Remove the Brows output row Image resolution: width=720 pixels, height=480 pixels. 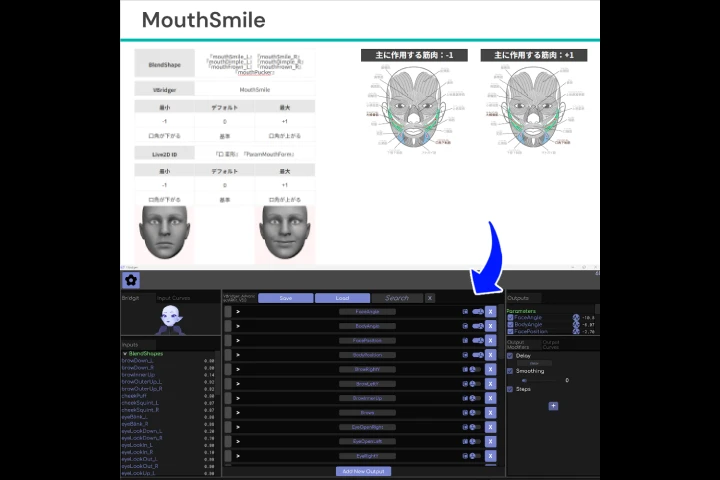(x=490, y=412)
